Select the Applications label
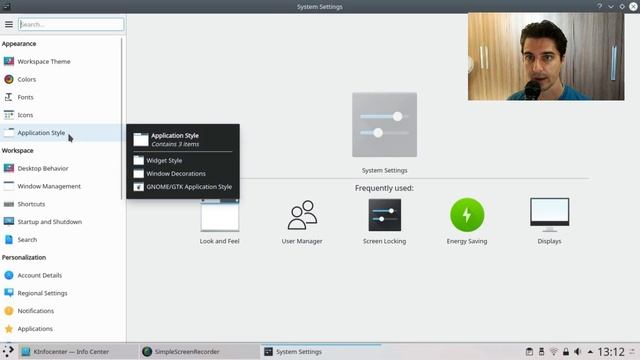 pyautogui.click(x=35, y=329)
